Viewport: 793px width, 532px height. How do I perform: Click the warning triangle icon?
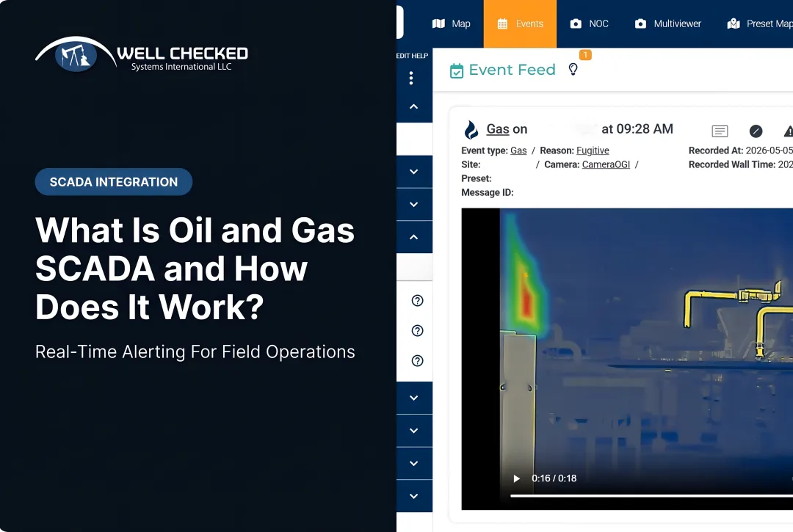(x=789, y=131)
